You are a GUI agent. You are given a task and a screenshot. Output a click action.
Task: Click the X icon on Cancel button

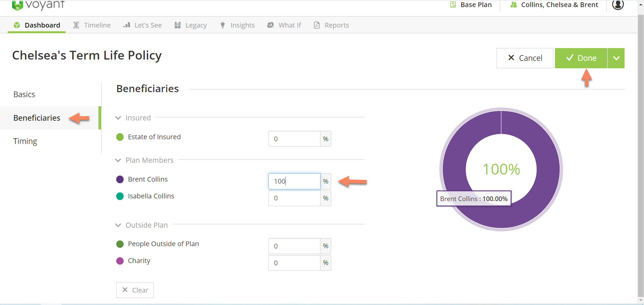click(x=511, y=58)
